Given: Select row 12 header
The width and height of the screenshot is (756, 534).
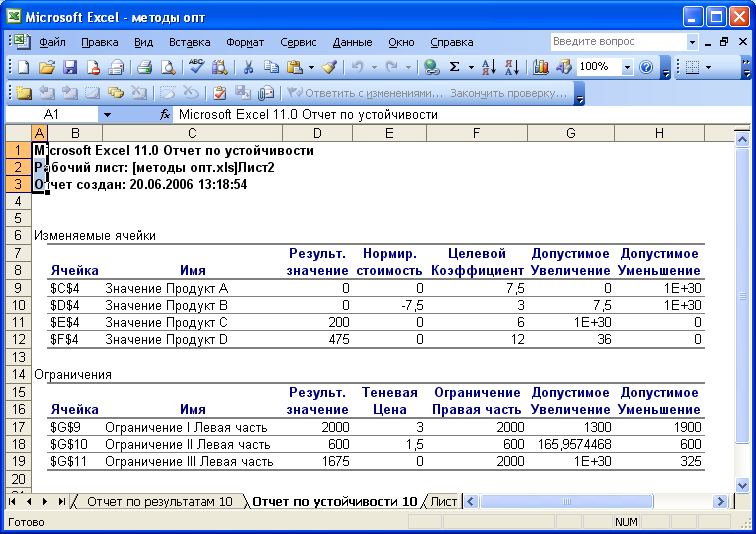Looking at the screenshot, I should click(18, 339).
